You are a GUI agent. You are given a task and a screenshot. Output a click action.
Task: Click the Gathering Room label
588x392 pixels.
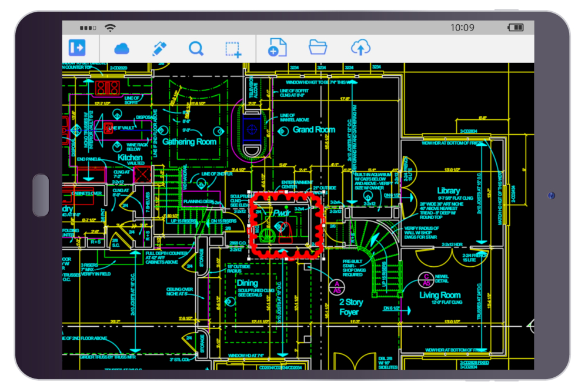coord(189,142)
